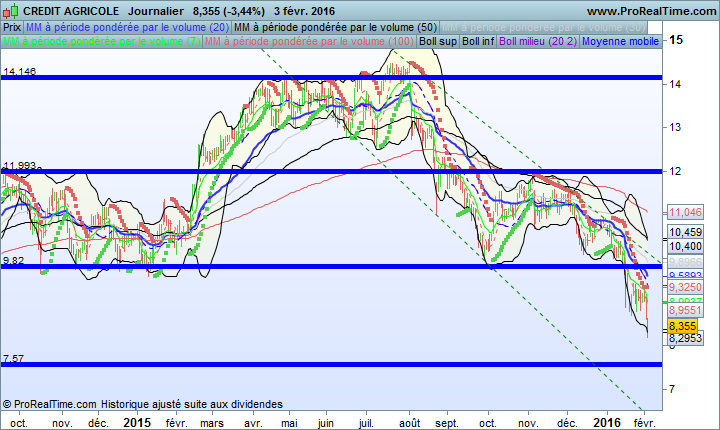Click the juin month label on time axis
720x430 pixels.
tap(326, 423)
